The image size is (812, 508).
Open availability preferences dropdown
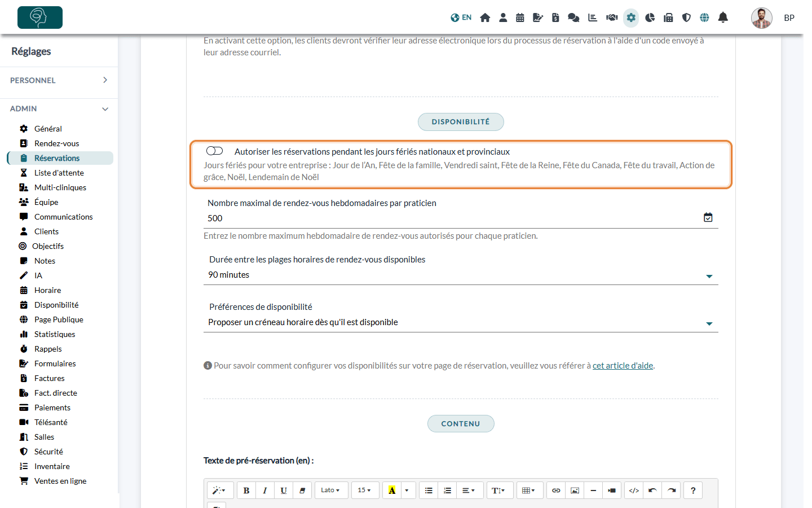(x=461, y=322)
